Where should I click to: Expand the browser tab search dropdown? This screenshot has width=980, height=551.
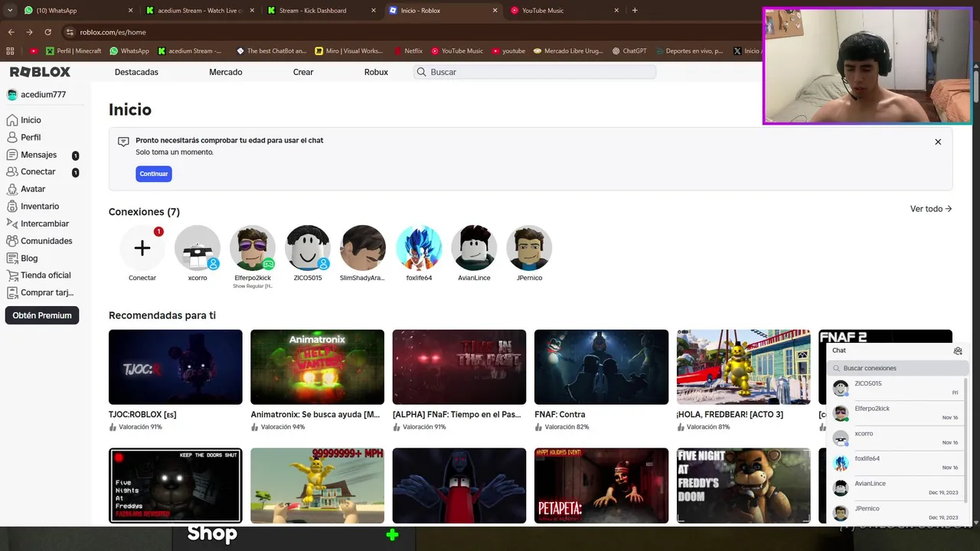(x=10, y=11)
